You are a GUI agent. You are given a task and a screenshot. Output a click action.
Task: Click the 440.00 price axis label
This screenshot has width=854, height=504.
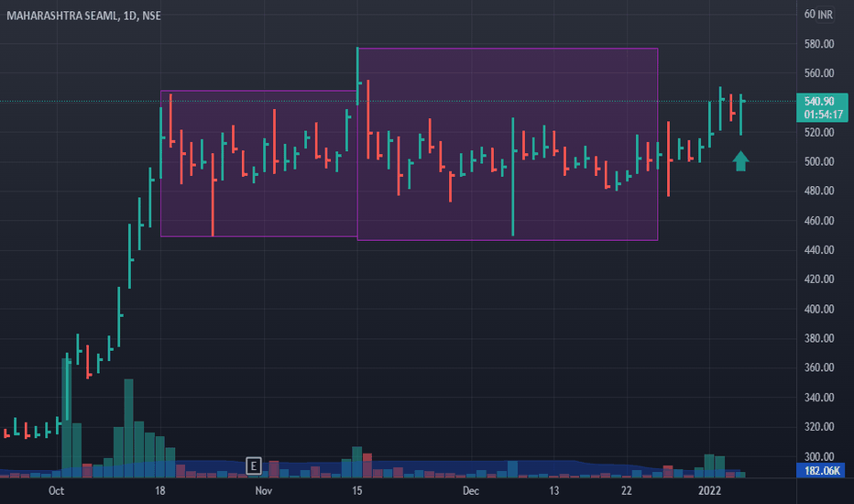coord(819,250)
